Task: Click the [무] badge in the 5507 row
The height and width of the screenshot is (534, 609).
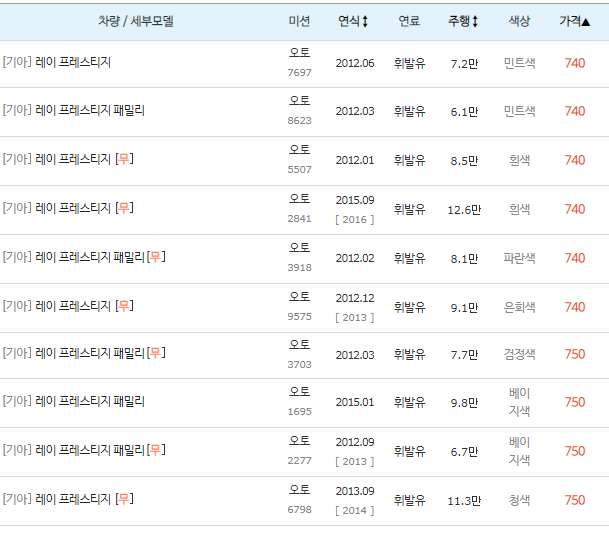Action: pyautogui.click(x=124, y=158)
